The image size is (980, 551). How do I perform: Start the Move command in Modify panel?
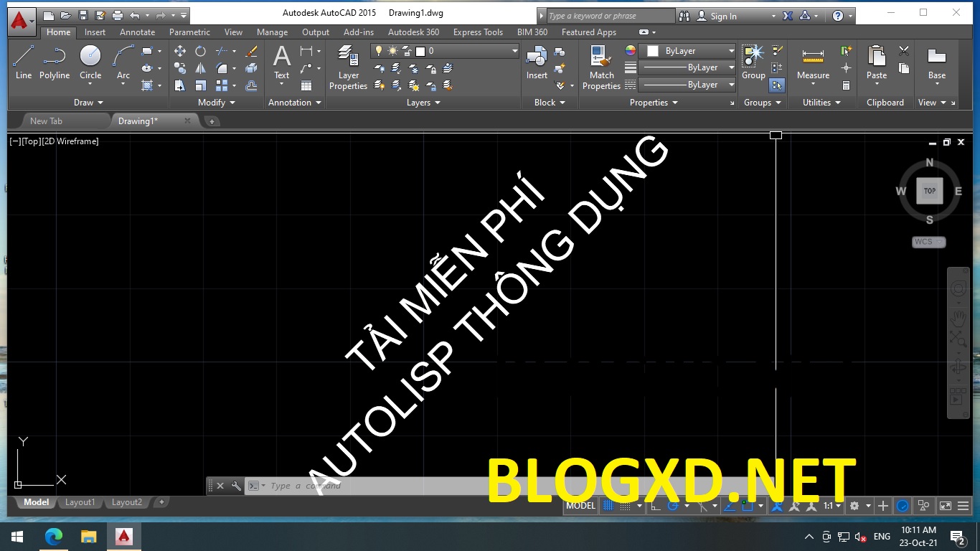point(180,50)
